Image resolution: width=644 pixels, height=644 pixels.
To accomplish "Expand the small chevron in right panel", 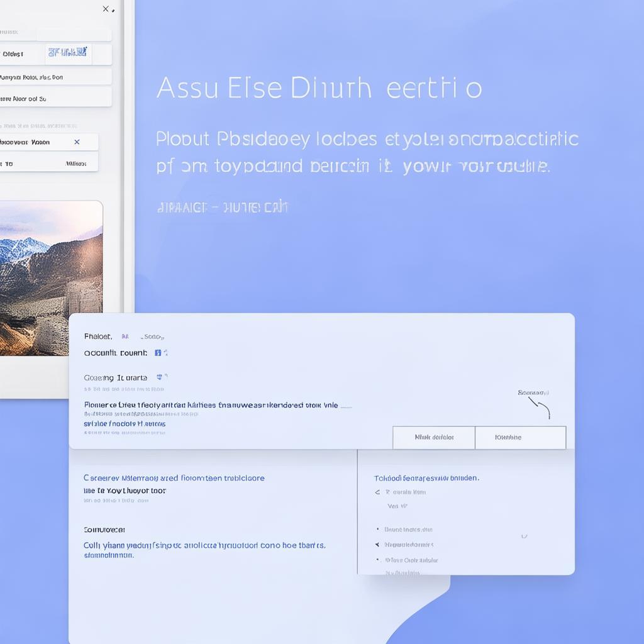I will click(524, 536).
